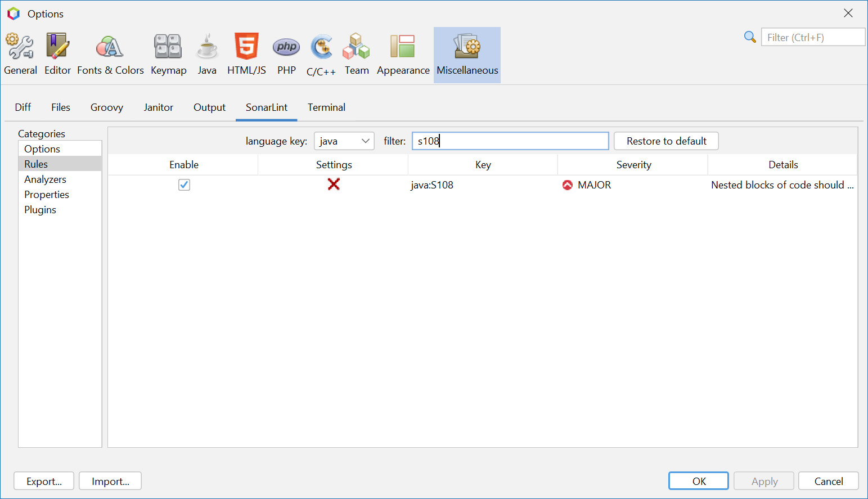The width and height of the screenshot is (868, 499).
Task: Open the language key dropdown
Action: [344, 141]
